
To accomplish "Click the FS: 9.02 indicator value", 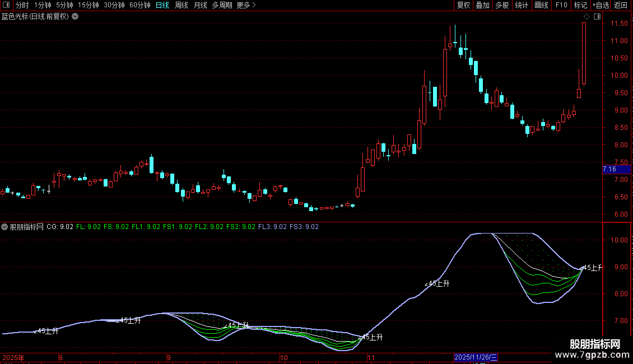I will click(x=117, y=227).
